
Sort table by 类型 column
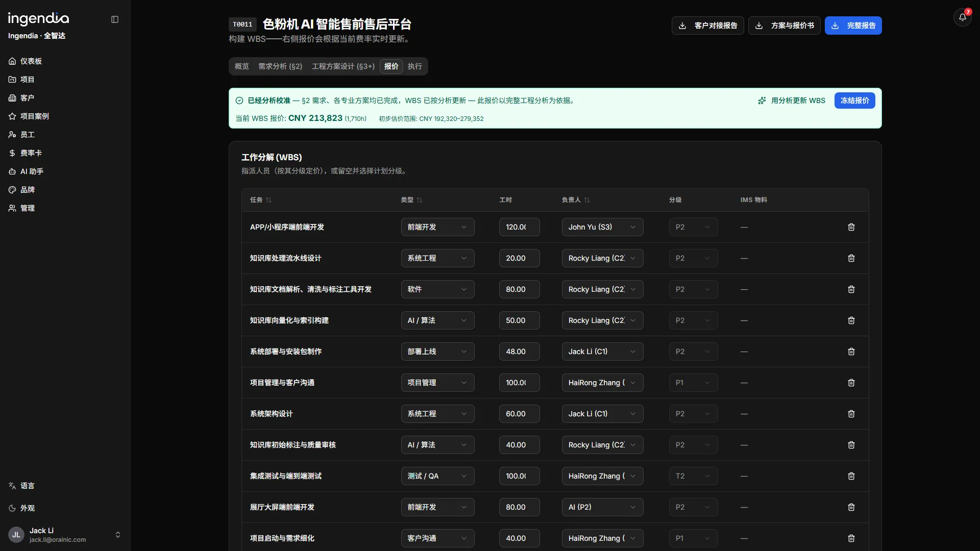(411, 200)
